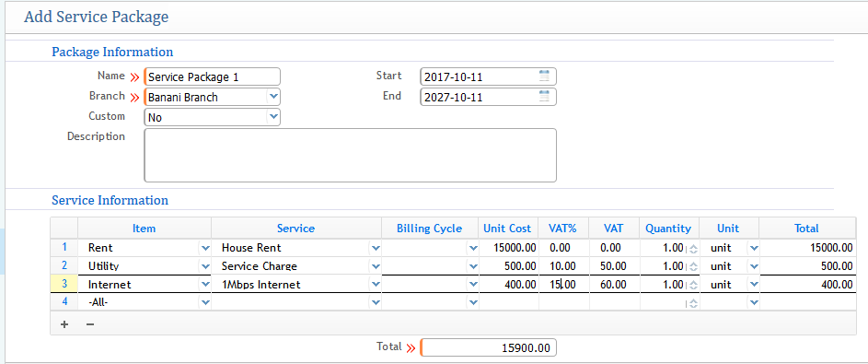Screen dimensions: 868x364
Task: Click the Quantity column header
Action: [668, 229]
